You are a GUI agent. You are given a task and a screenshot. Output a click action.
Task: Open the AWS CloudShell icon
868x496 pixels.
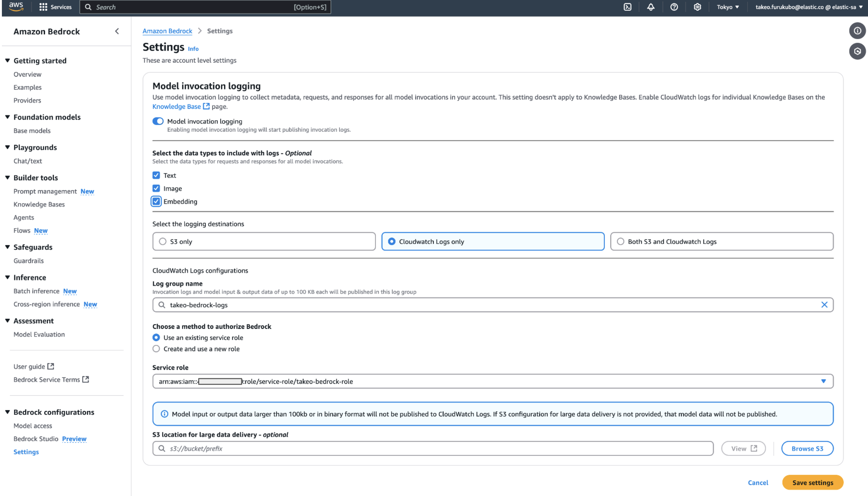click(627, 7)
